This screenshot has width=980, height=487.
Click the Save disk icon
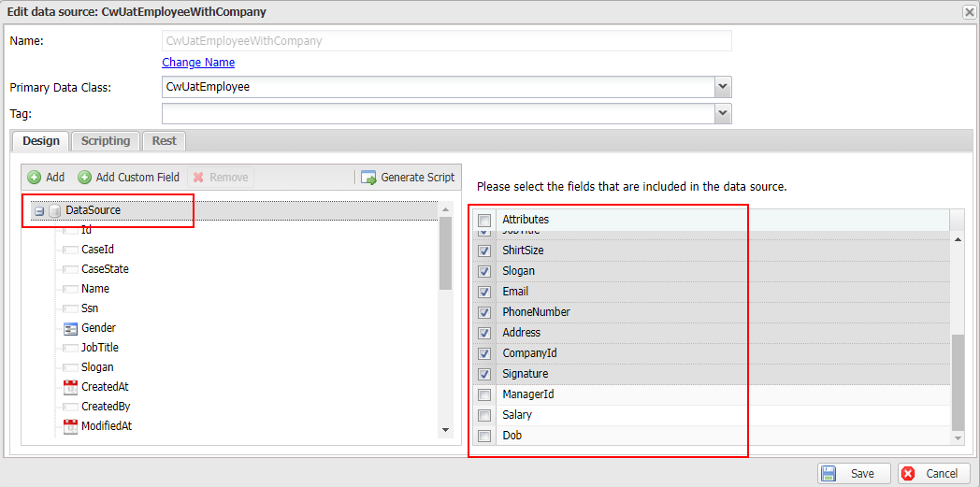pyautogui.click(x=829, y=474)
